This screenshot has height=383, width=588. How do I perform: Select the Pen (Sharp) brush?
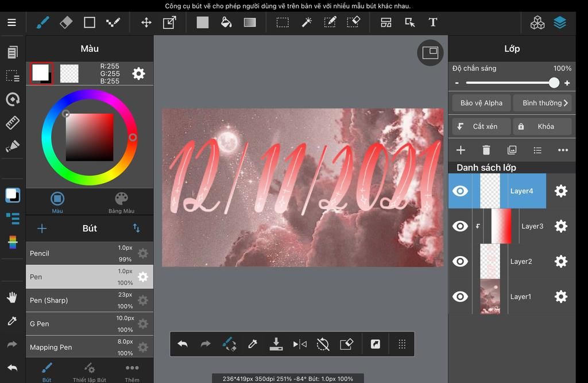point(90,300)
